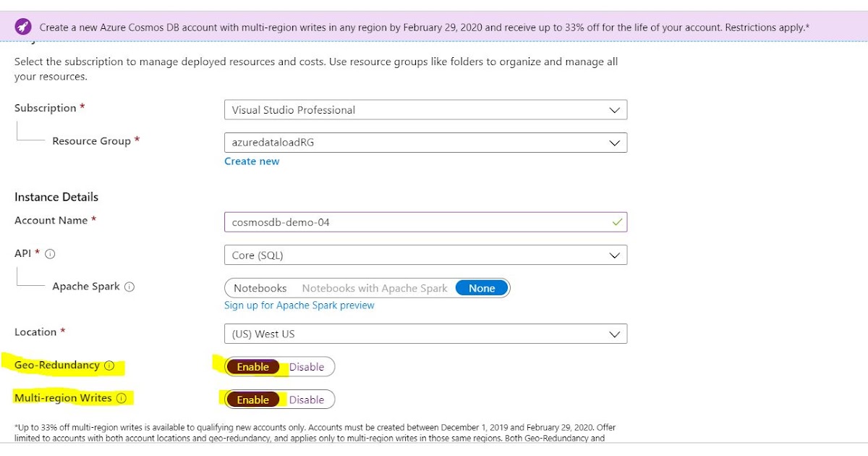The height and width of the screenshot is (456, 868).
Task: Click the Create new link under Resource Group
Action: pos(252,161)
